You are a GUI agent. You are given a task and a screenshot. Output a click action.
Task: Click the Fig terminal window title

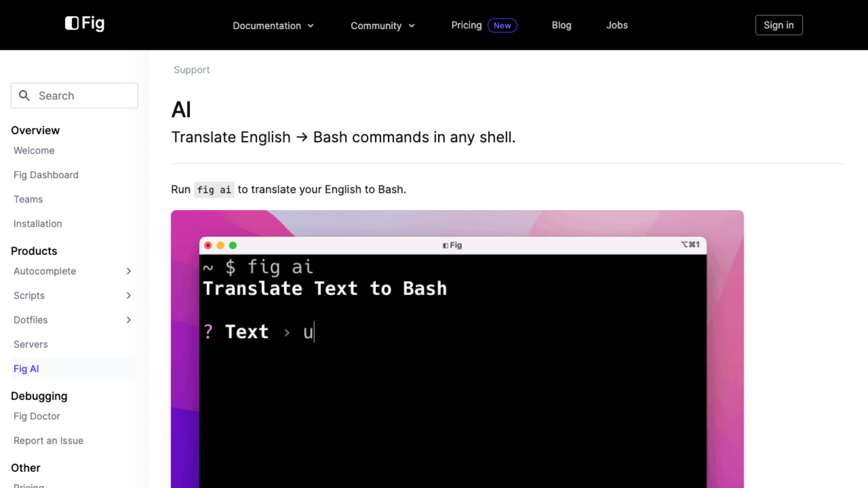point(452,245)
